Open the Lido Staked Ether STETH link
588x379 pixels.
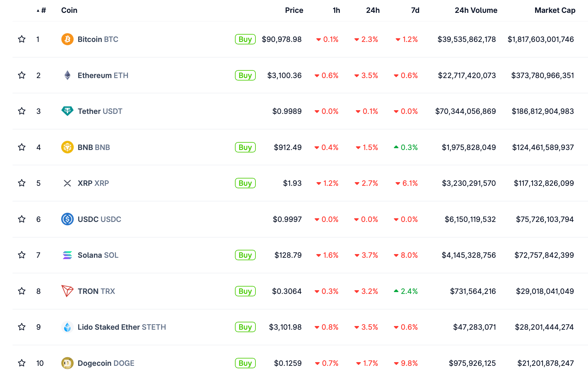point(121,327)
